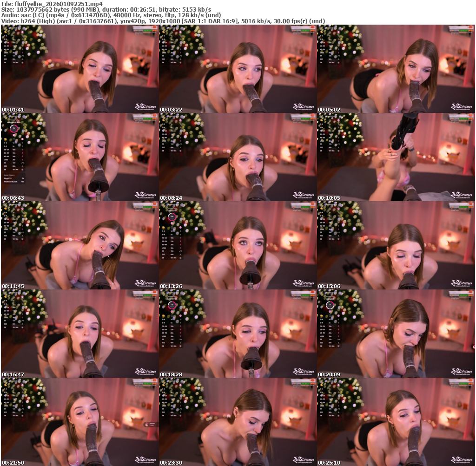Click the frame timestamped 00:20:09
Screen dimensions: 476x466
tap(396, 334)
